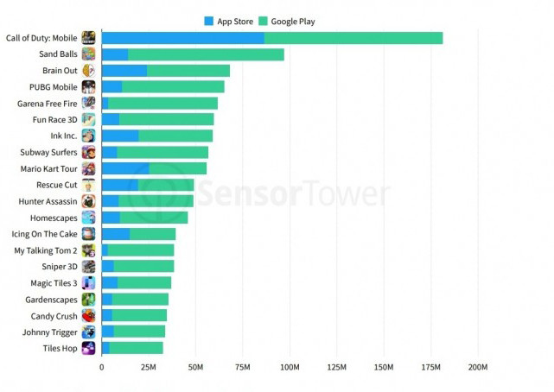The height and width of the screenshot is (392, 554).
Task: Click the blue App Store legend swatch
Action: click(x=209, y=21)
